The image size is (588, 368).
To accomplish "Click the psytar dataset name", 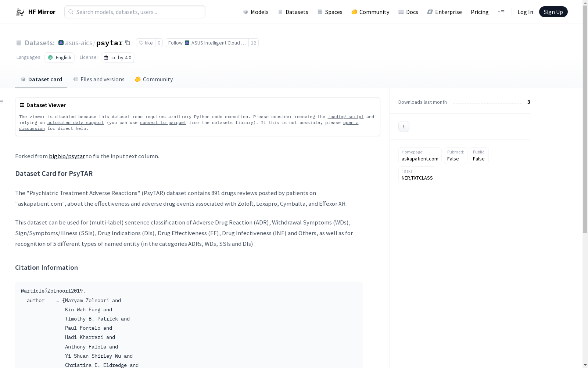I will [109, 43].
